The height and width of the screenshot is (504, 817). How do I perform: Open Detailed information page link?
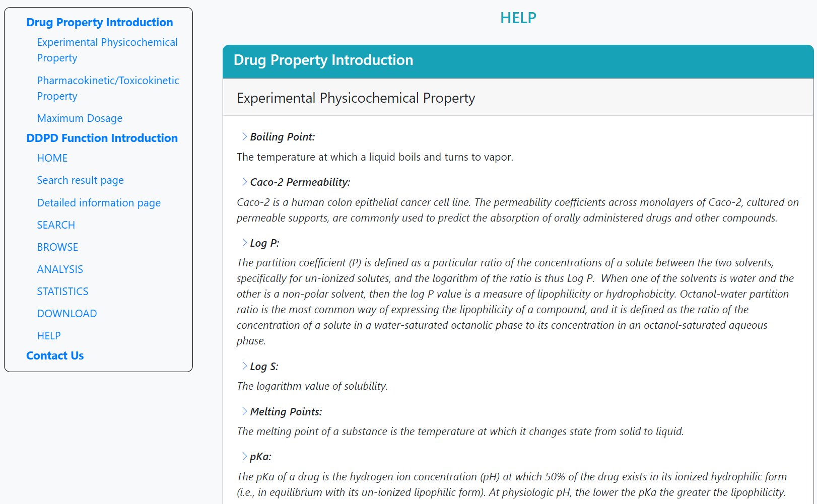click(x=99, y=203)
